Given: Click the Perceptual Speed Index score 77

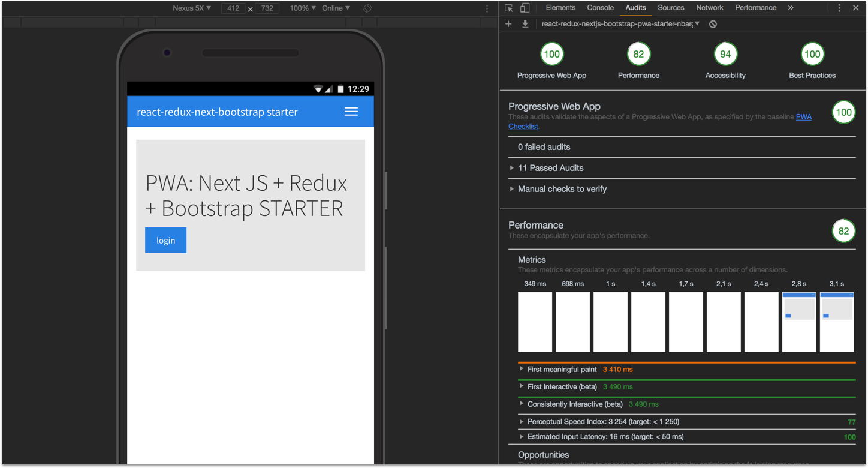Looking at the screenshot, I should (x=851, y=422).
